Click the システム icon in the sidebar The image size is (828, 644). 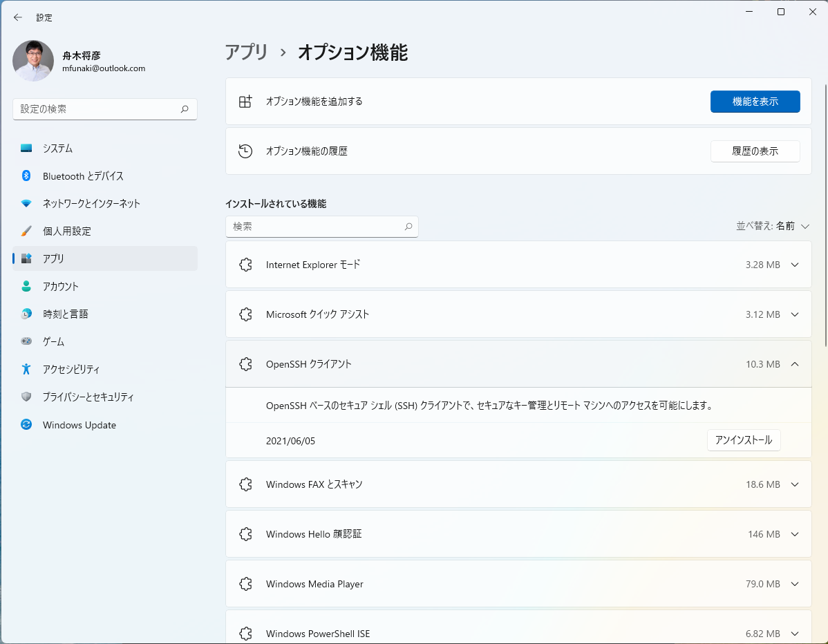25,148
